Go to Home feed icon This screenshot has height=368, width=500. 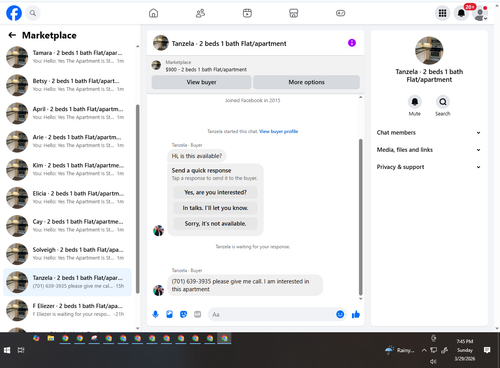click(x=153, y=13)
